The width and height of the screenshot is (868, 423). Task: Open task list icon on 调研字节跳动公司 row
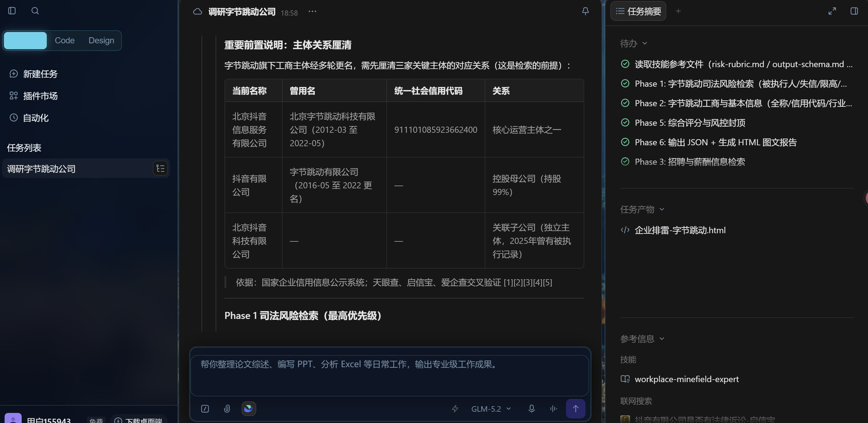point(160,169)
